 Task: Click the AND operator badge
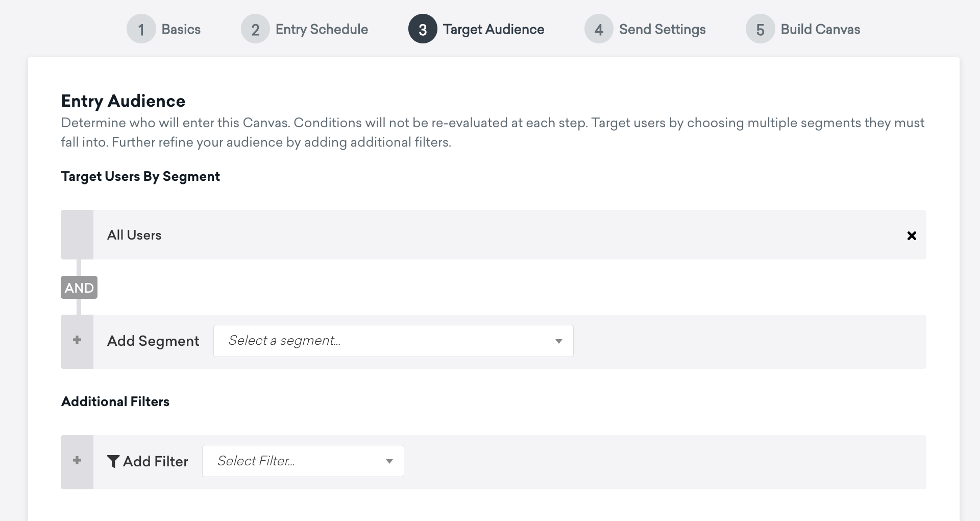click(79, 288)
